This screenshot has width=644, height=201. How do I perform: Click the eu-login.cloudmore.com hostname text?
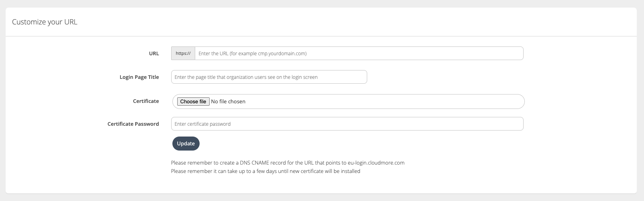(376, 163)
